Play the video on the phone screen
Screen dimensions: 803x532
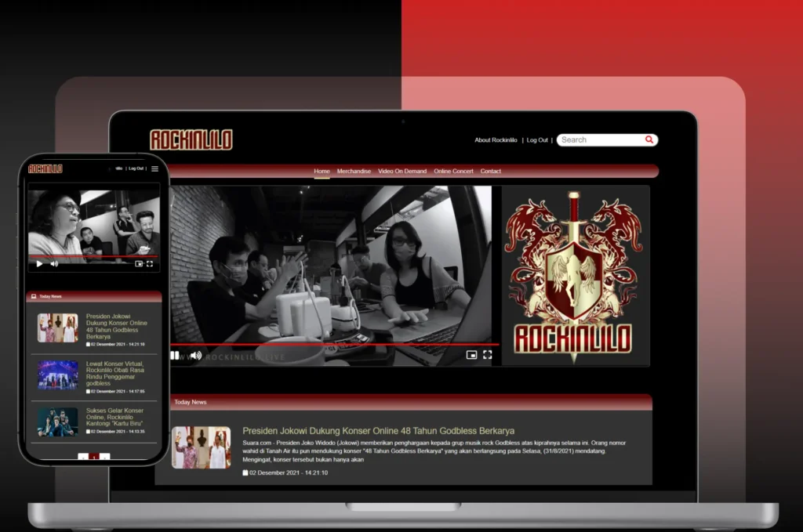39,264
